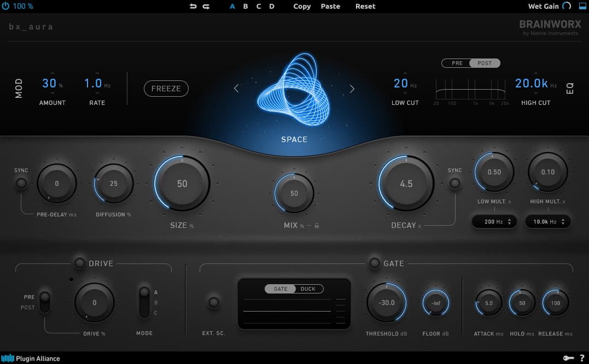The image size is (589, 364).
Task: Click the SIZE knob showing 50
Action: 182,184
